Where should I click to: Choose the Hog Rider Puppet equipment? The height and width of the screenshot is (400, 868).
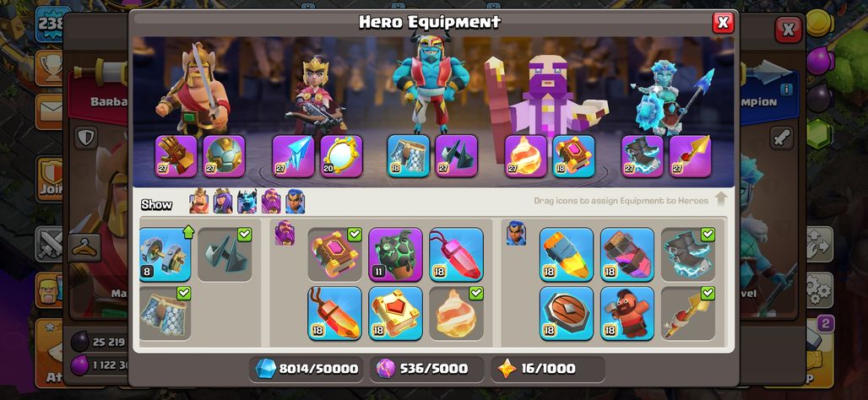(x=627, y=313)
